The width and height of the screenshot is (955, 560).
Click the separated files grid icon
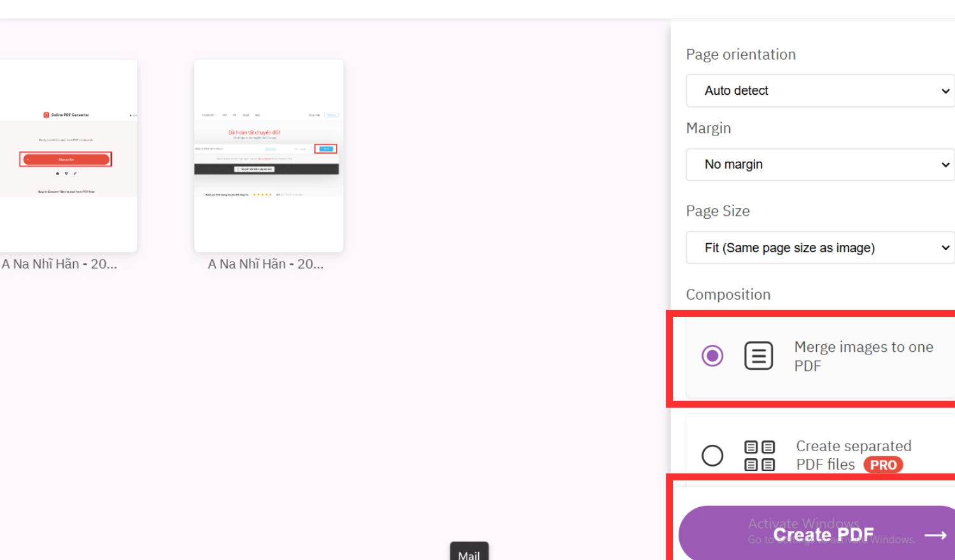click(x=760, y=456)
